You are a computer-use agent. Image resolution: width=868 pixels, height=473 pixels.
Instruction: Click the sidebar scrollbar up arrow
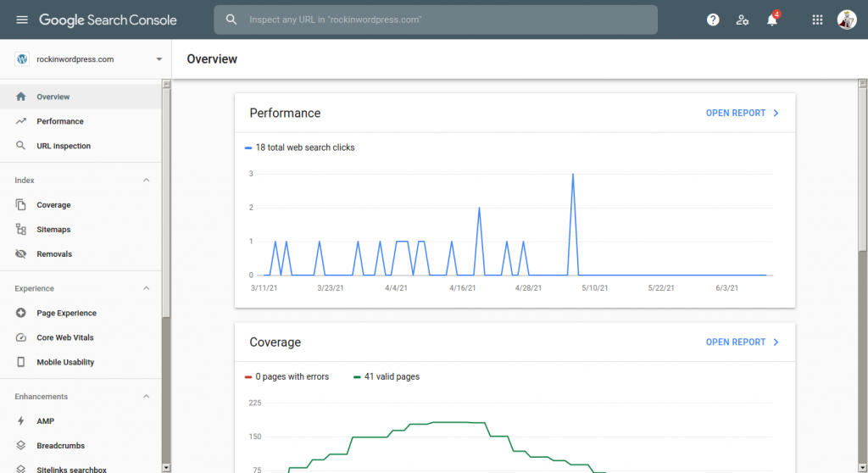coord(166,84)
